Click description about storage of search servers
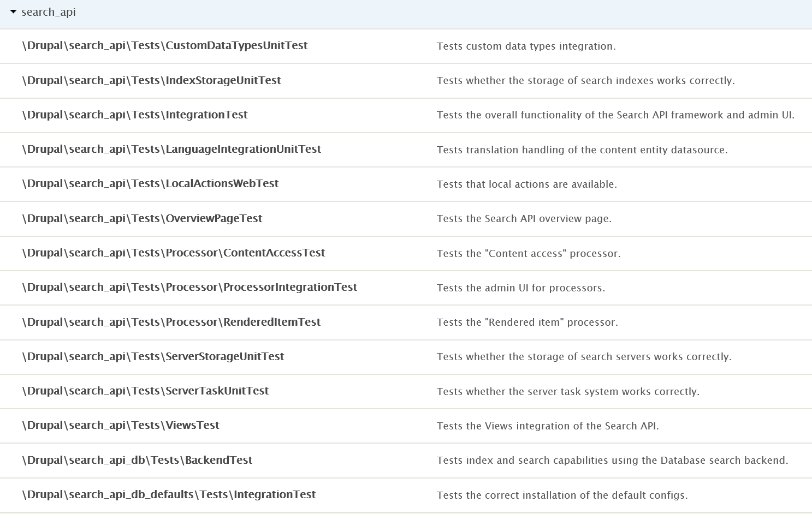812x514 pixels. coord(584,357)
